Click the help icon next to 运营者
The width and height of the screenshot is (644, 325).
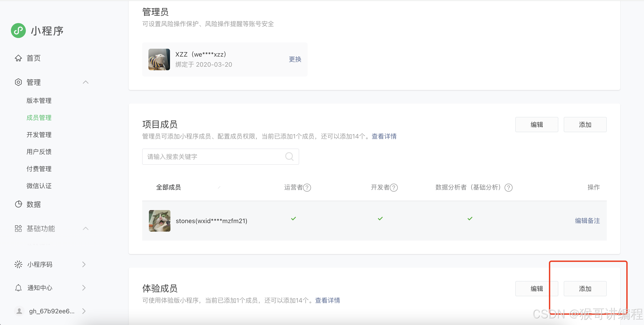307,188
